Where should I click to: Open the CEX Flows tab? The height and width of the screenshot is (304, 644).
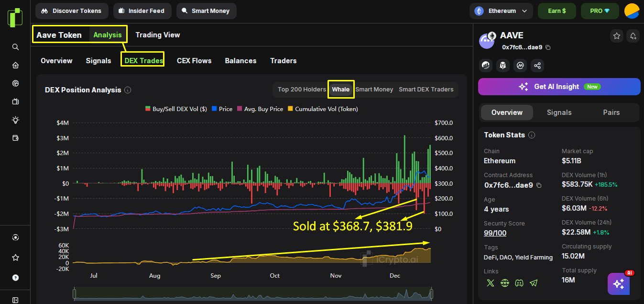194,61
